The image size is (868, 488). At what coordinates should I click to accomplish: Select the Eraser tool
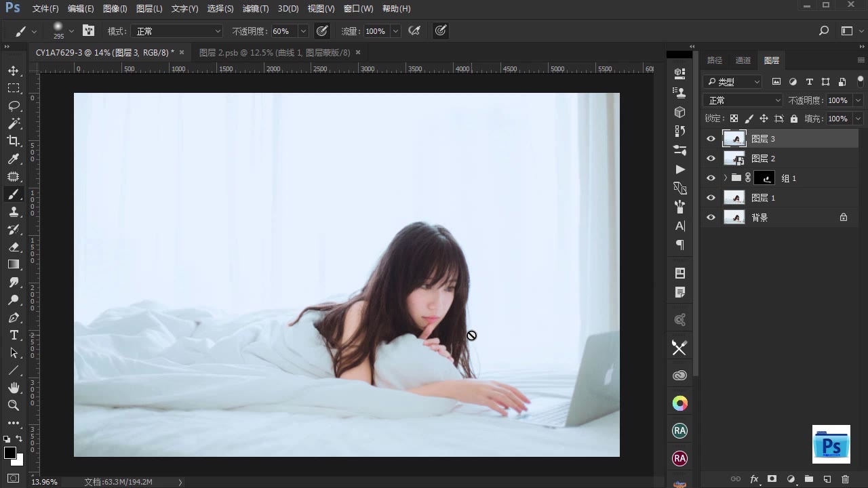pos(14,247)
